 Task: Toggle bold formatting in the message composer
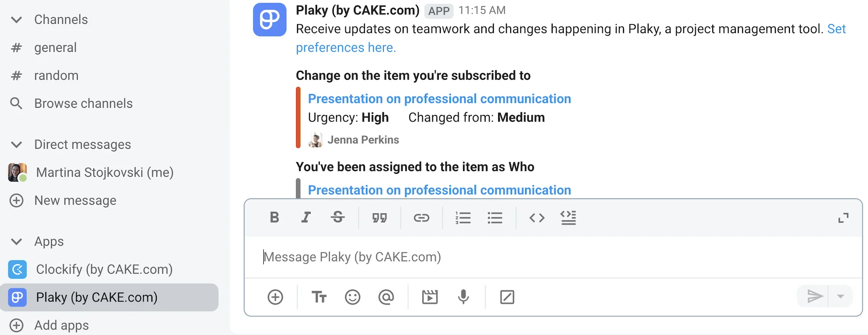tap(274, 218)
